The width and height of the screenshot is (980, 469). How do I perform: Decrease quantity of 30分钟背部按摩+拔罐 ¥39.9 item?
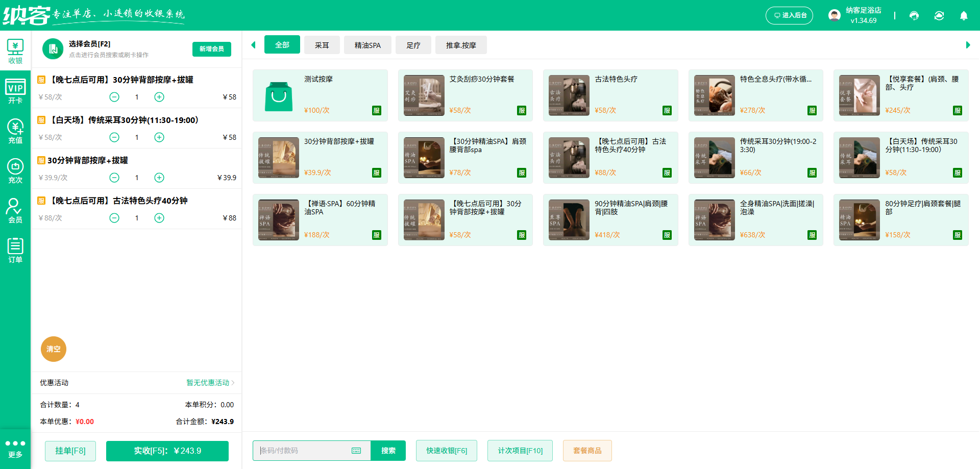click(114, 178)
